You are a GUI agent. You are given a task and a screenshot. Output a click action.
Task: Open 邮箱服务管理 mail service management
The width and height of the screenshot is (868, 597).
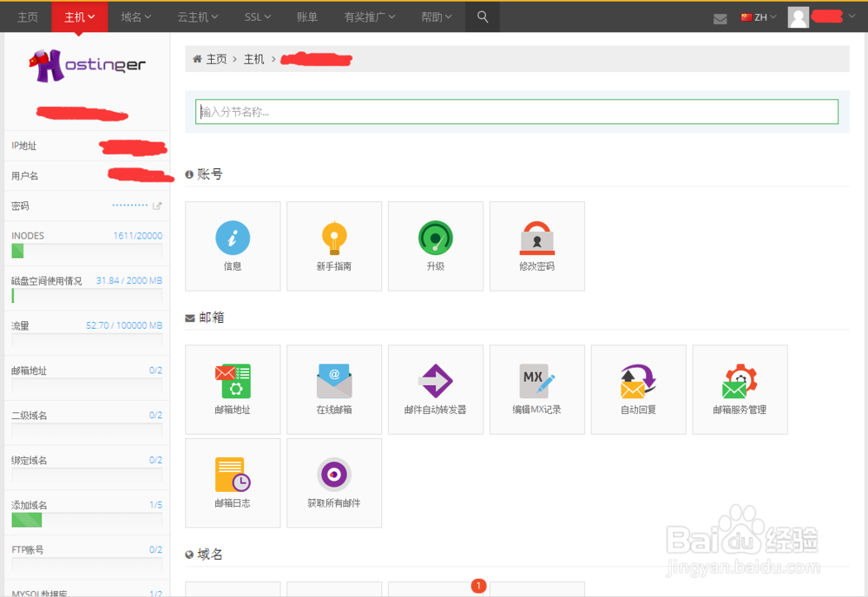click(740, 389)
